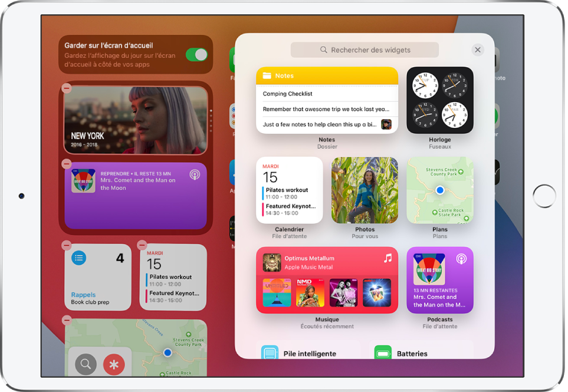
Task: Click the Rechercher des widgets search field
Action: click(365, 50)
